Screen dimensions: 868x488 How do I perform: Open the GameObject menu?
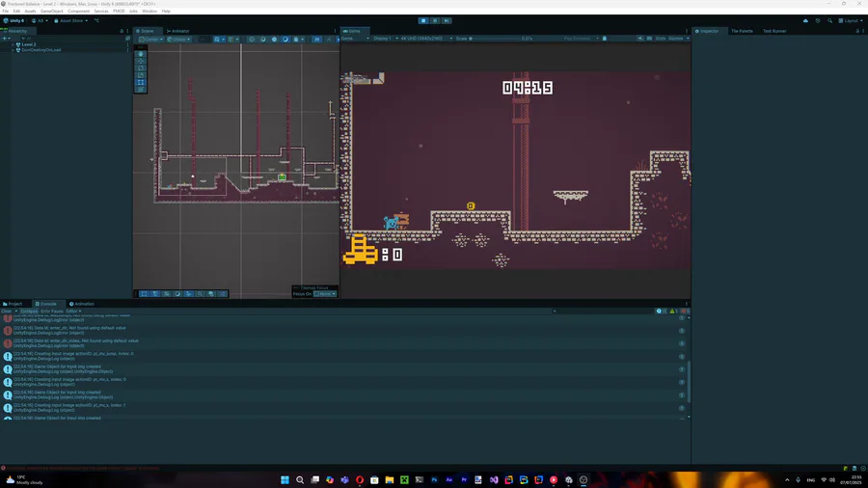point(51,11)
